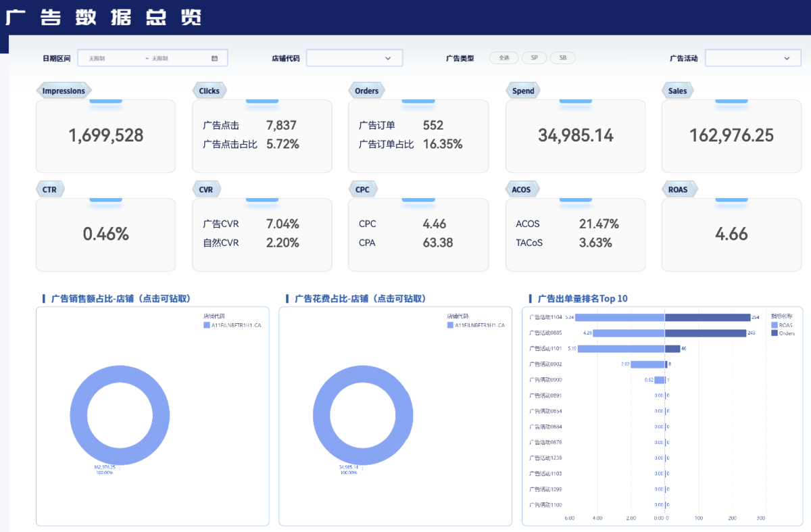This screenshot has height=532, width=811.
Task: Click store legend swatch in spend chart
Action: 450,325
